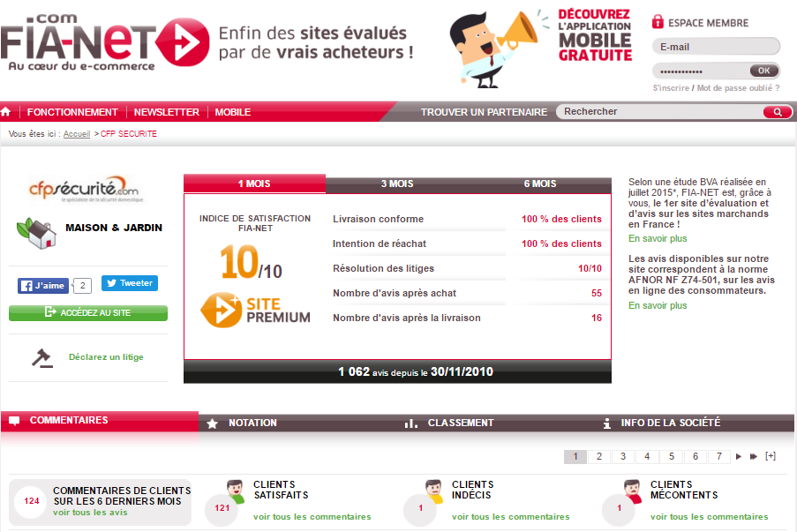This screenshot has height=532, width=797.
Task: Select comments page 1
Action: (575, 456)
